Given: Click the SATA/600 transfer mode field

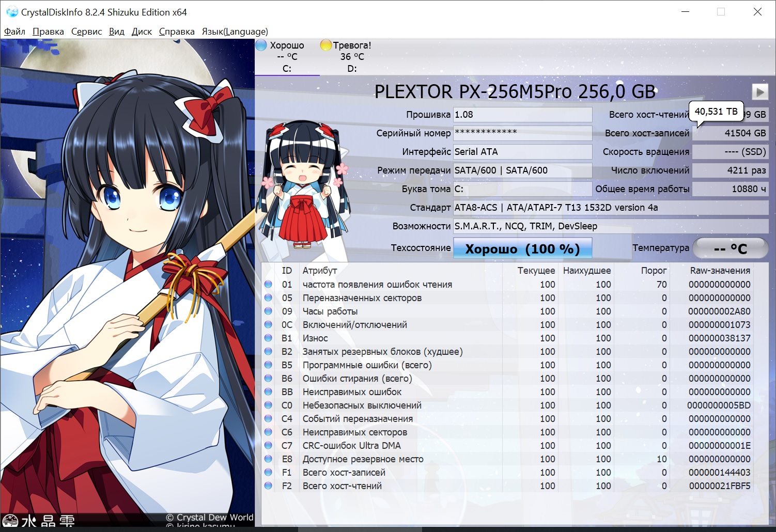Looking at the screenshot, I should pos(522,170).
